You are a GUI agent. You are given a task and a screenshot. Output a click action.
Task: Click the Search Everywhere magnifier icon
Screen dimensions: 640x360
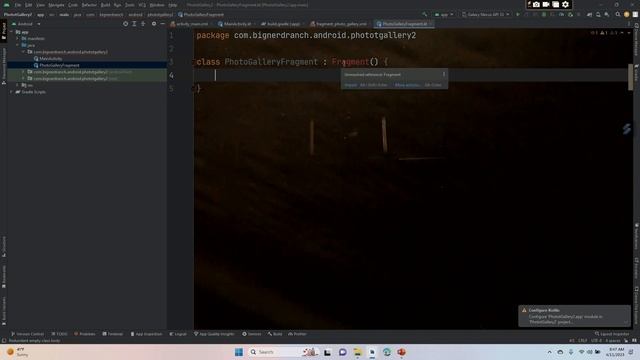pos(618,14)
